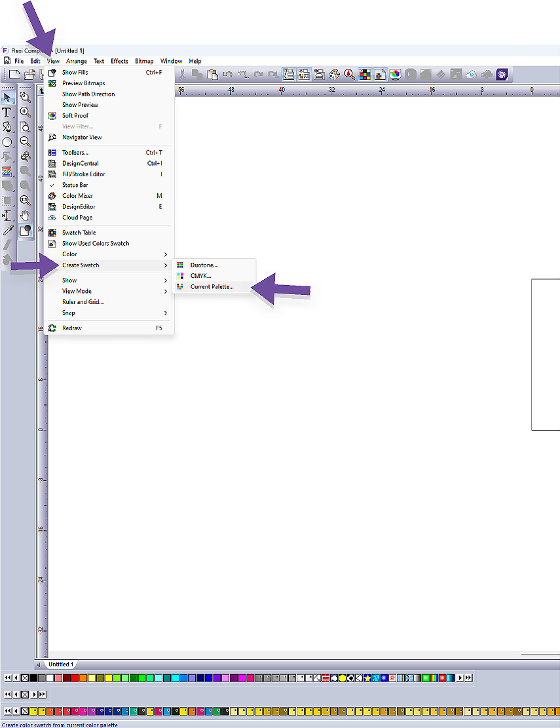Pick the Zoom In magnifier tool
Viewport: 560px width, 728px height.
coord(26,112)
